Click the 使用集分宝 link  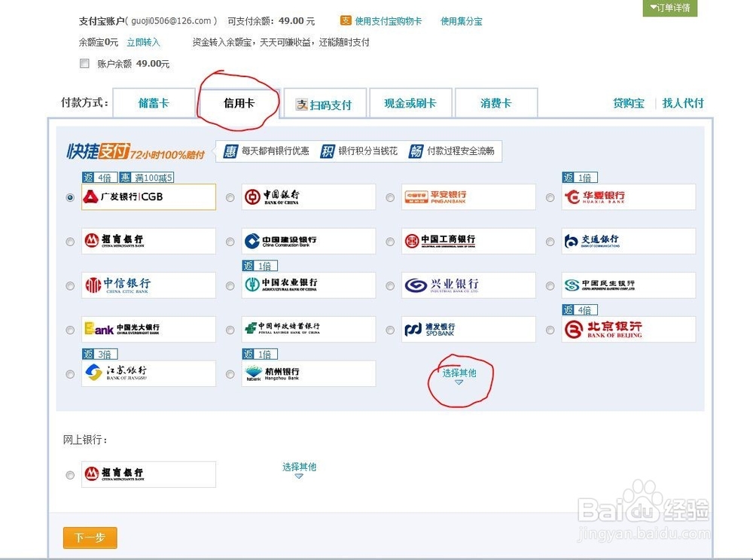point(462,21)
